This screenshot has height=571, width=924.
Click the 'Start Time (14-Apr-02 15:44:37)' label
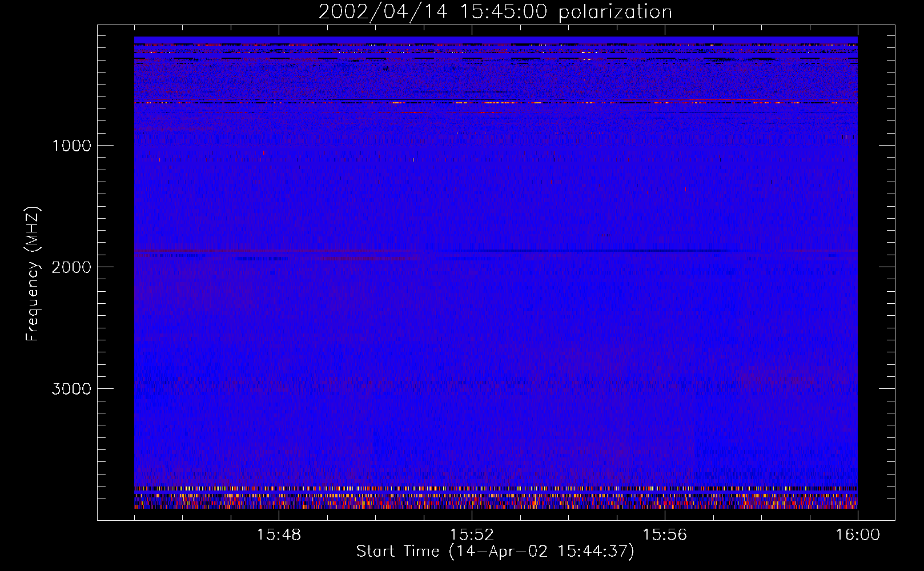point(495,552)
